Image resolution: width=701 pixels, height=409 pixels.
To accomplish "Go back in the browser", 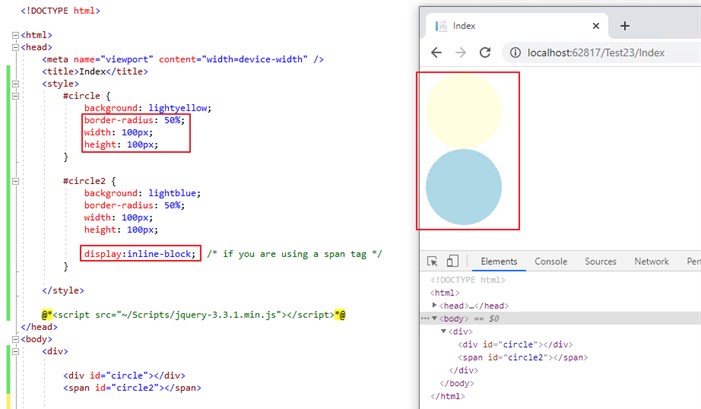I will click(x=436, y=53).
